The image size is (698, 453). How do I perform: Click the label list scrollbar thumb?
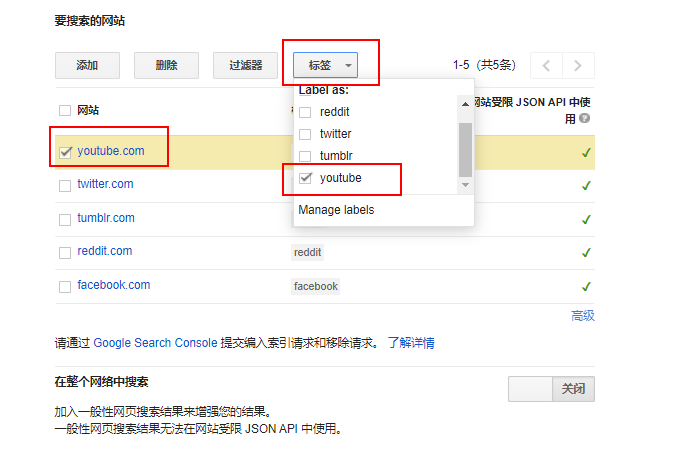point(465,150)
